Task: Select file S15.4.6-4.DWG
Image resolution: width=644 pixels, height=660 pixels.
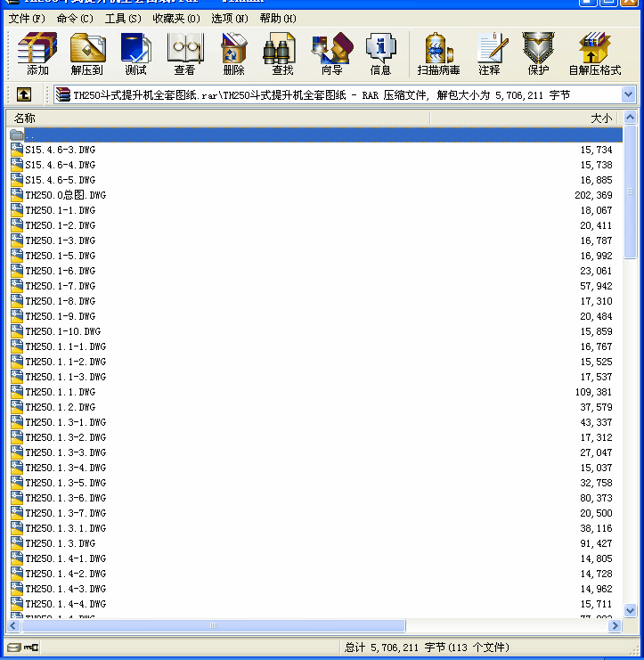Action: [x=61, y=165]
